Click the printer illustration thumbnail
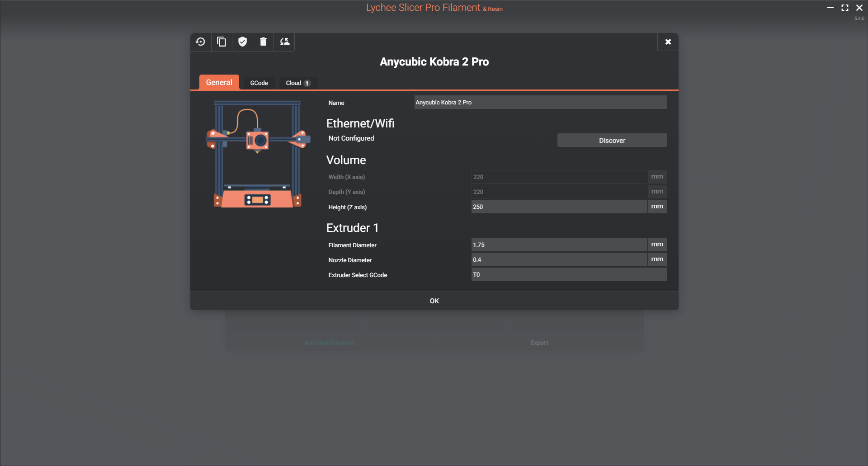The width and height of the screenshot is (868, 466). 257,154
